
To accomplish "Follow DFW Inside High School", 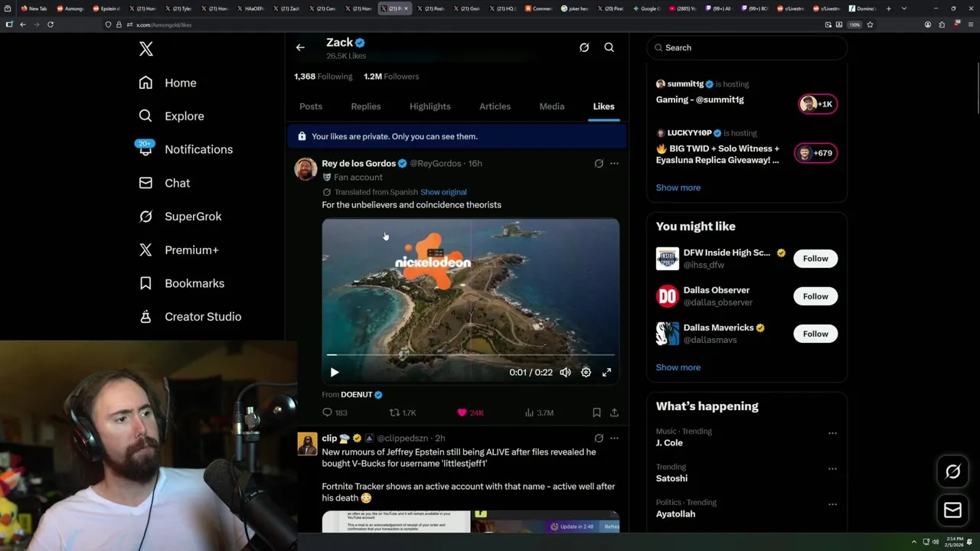I will (815, 259).
